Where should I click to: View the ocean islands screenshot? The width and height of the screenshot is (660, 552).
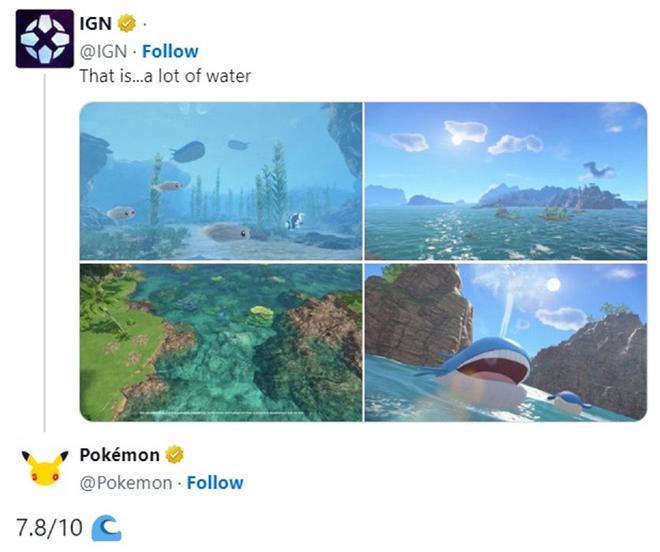[506, 181]
